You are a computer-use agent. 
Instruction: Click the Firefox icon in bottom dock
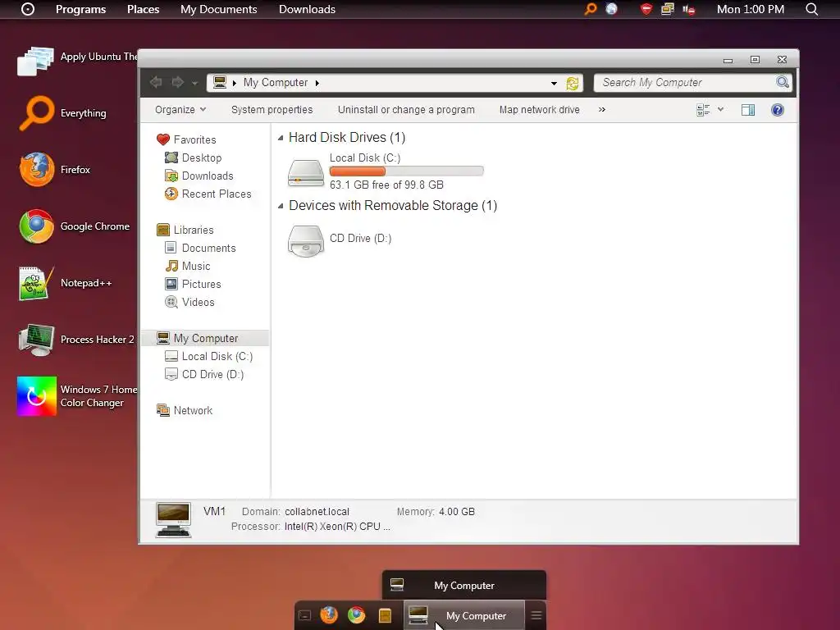tap(329, 615)
